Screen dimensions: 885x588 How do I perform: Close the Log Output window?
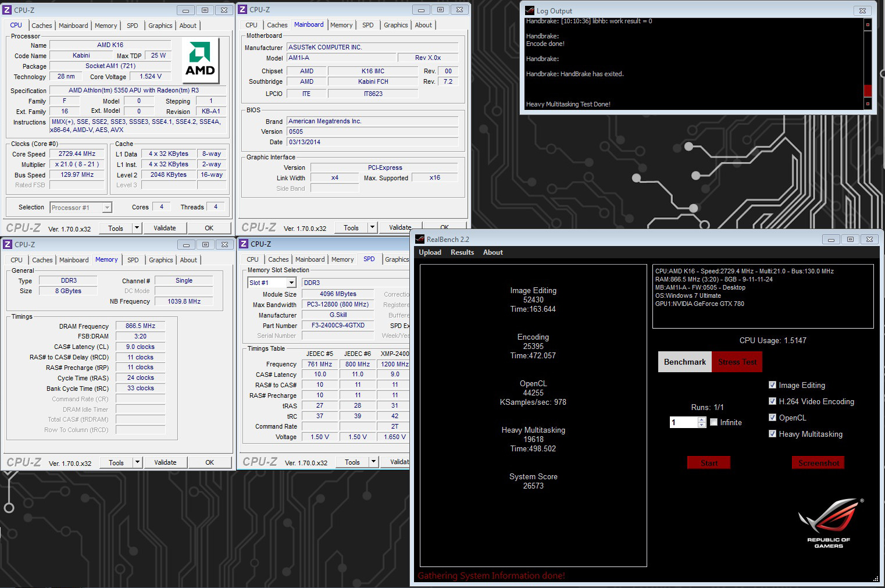tap(863, 10)
